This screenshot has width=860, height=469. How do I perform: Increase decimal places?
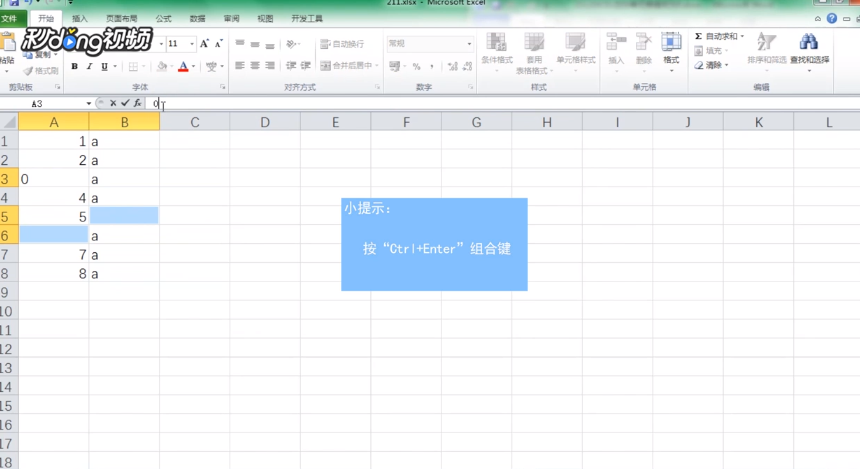click(x=452, y=66)
